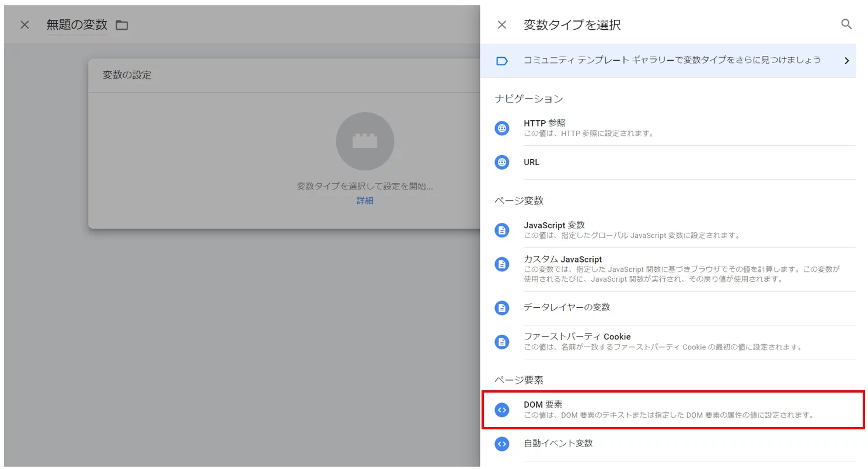Click the URL variable globe icon

(x=502, y=162)
